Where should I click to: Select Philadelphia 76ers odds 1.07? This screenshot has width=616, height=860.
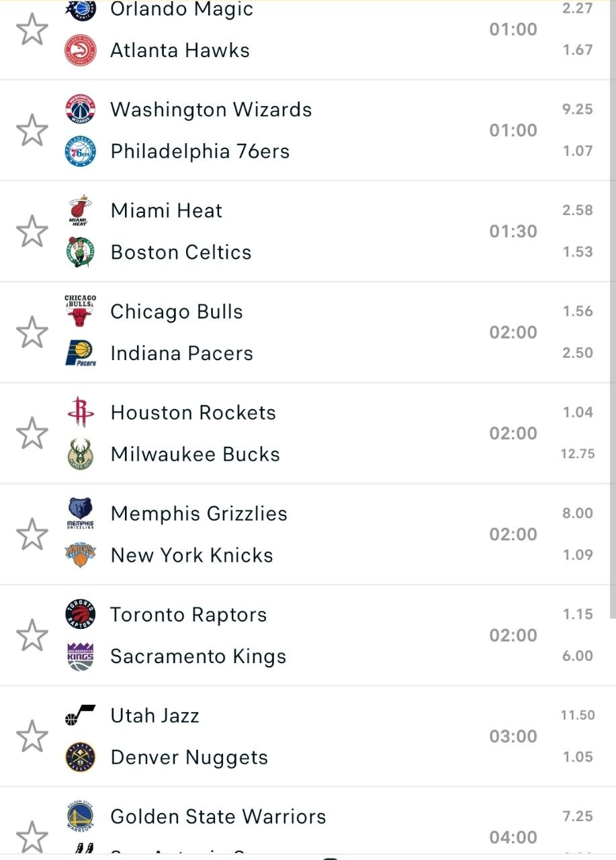578,151
